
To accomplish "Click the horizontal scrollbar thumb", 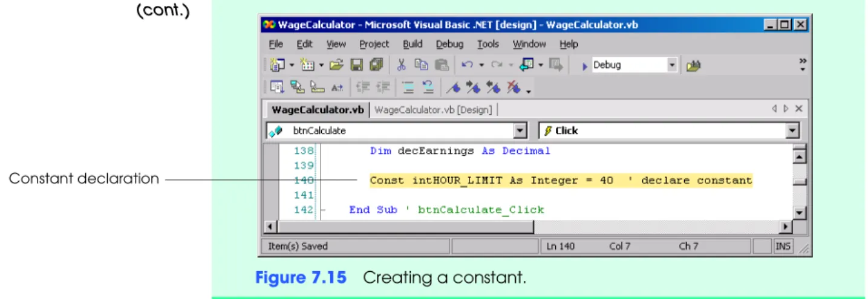I will 405,227.
